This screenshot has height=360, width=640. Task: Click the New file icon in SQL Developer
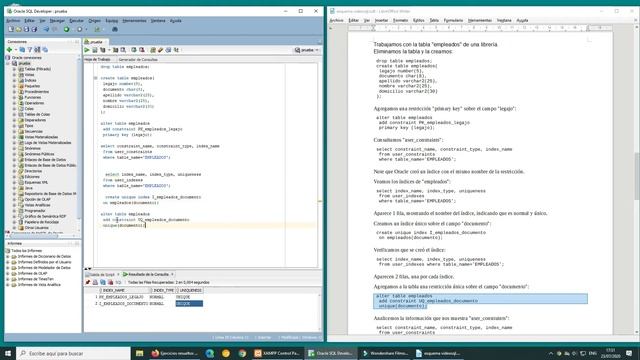click(11, 29)
